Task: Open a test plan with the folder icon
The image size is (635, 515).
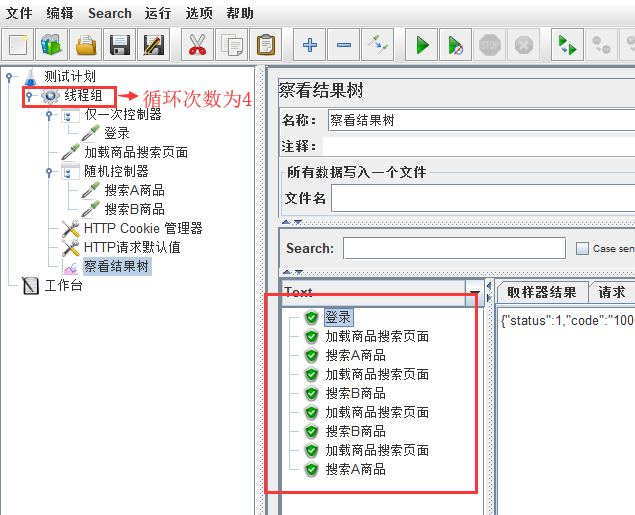Action: pos(86,45)
